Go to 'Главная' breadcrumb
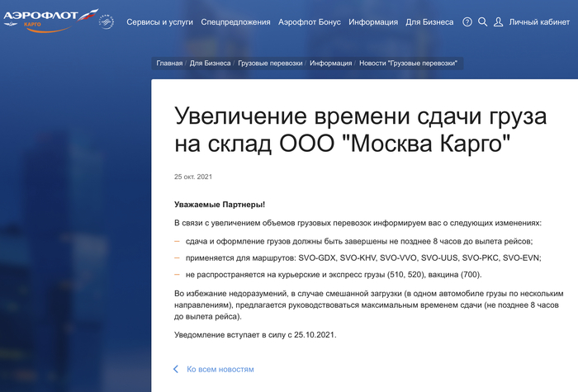Viewport: 578px width, 392px height. pos(169,63)
